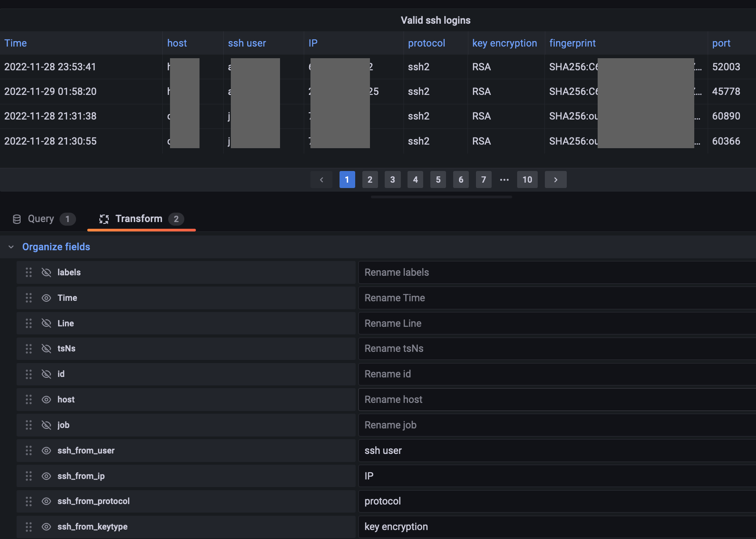
Task: Click the previous page arrow in pagination
Action: 321,179
